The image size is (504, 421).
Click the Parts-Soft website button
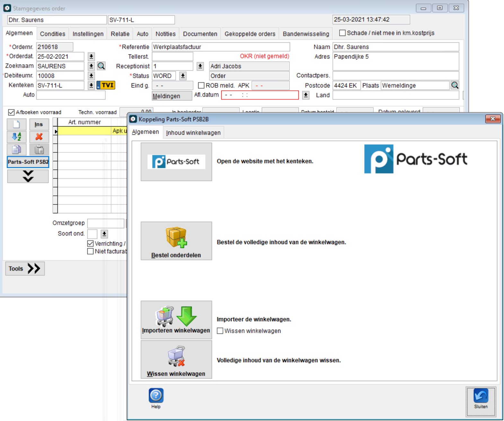pyautogui.click(x=176, y=162)
